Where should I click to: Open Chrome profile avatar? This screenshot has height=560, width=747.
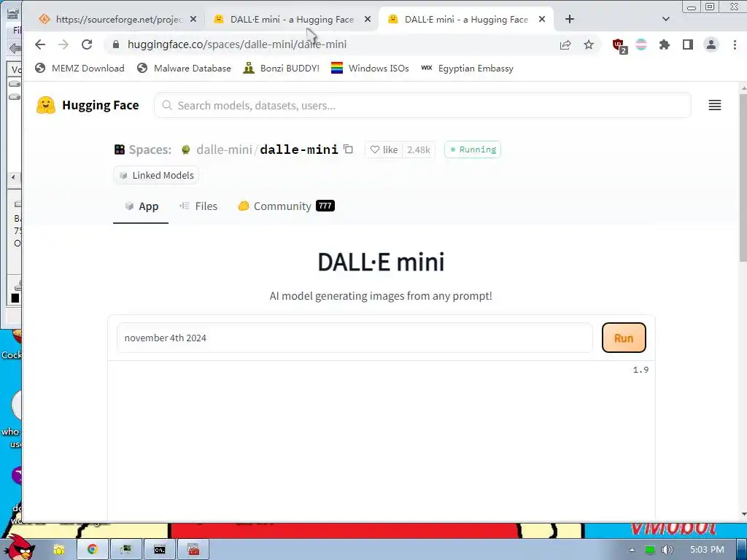(711, 44)
